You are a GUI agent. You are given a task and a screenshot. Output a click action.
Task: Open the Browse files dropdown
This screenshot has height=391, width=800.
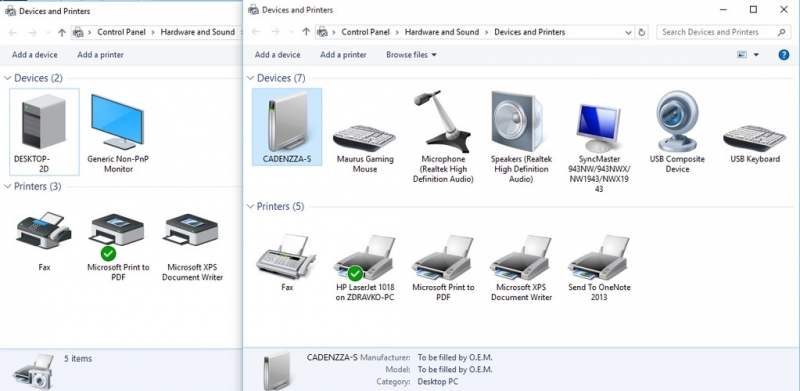tap(411, 55)
